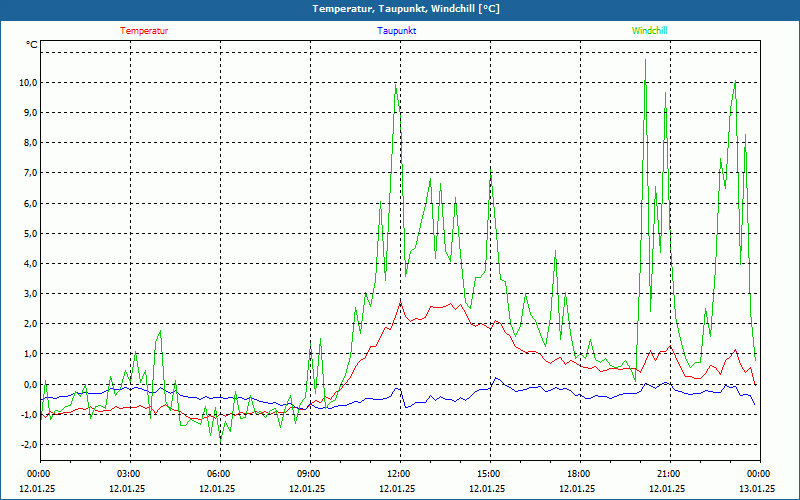Click the 21:00 time axis label
This screenshot has width=800, height=500.
click(x=669, y=474)
